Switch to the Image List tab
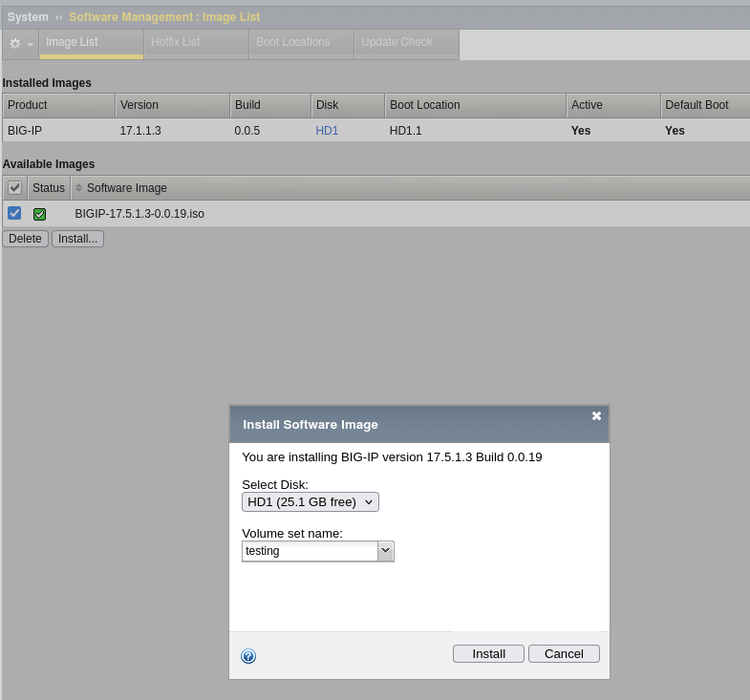750x700 pixels. coord(92,44)
